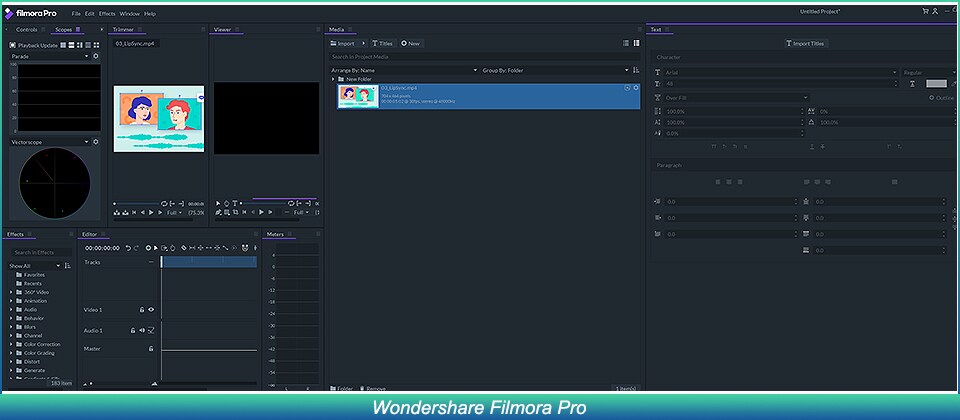Open the Window menu

[x=129, y=13]
